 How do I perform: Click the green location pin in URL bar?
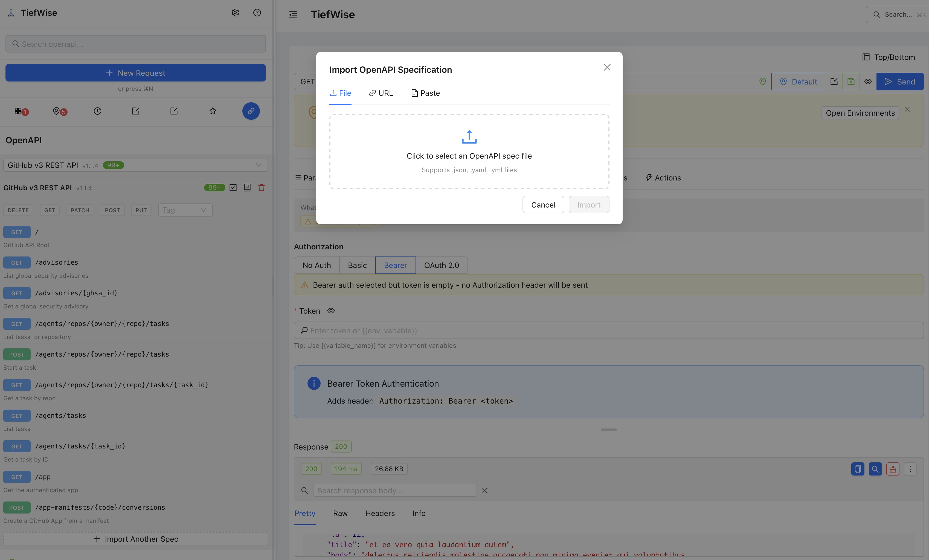click(x=762, y=81)
